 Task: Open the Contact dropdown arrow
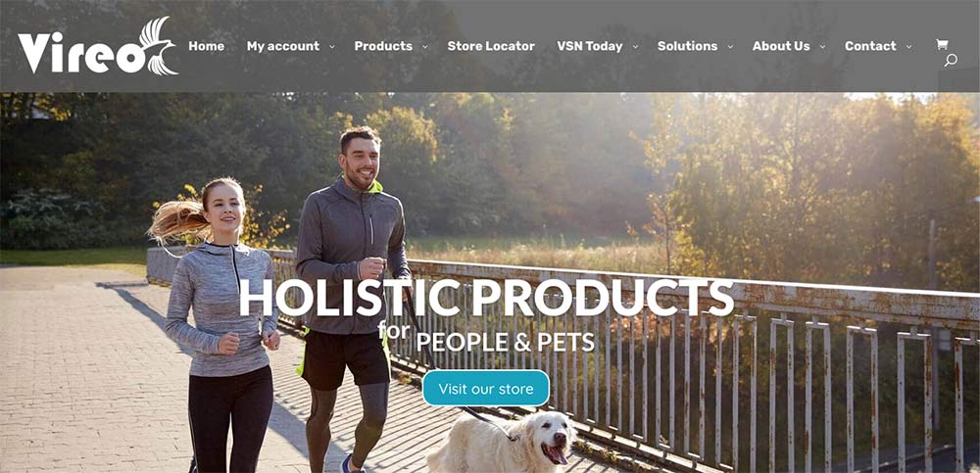pos(908,47)
